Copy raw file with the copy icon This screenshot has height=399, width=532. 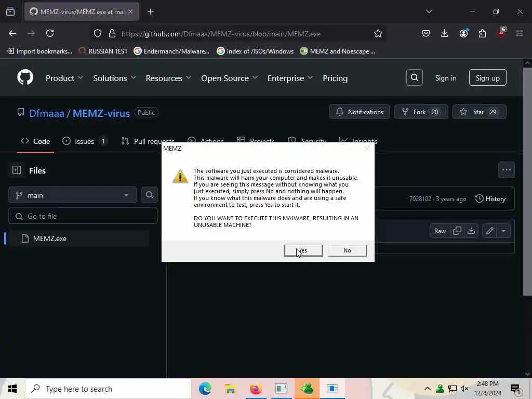457,231
